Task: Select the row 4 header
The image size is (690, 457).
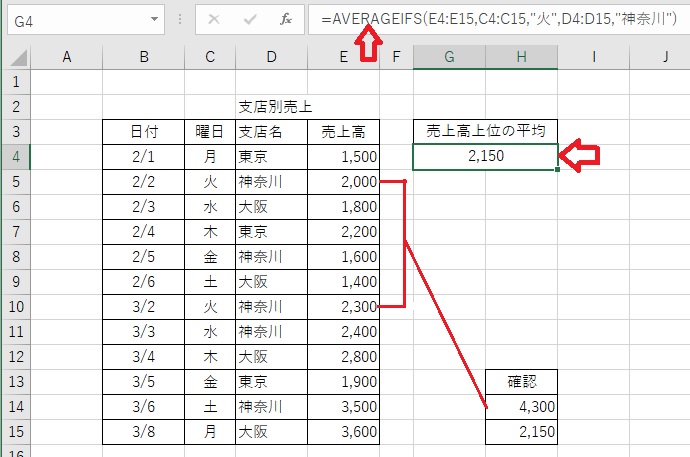Action: pos(16,156)
